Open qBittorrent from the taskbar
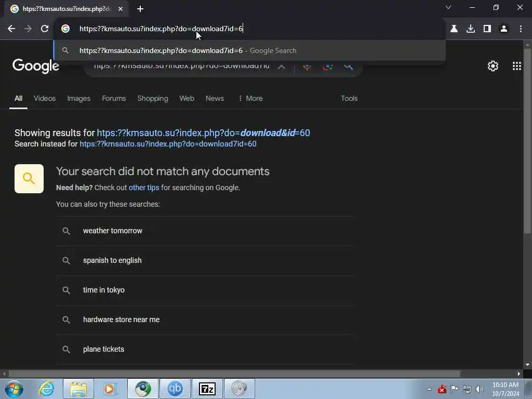532x399 pixels. (175, 389)
